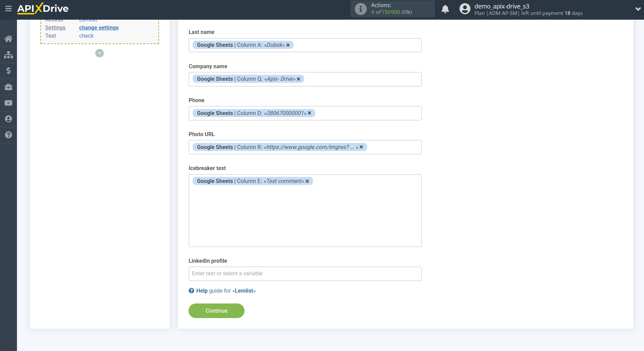
Task: Click the green Continue button
Action: (216, 311)
